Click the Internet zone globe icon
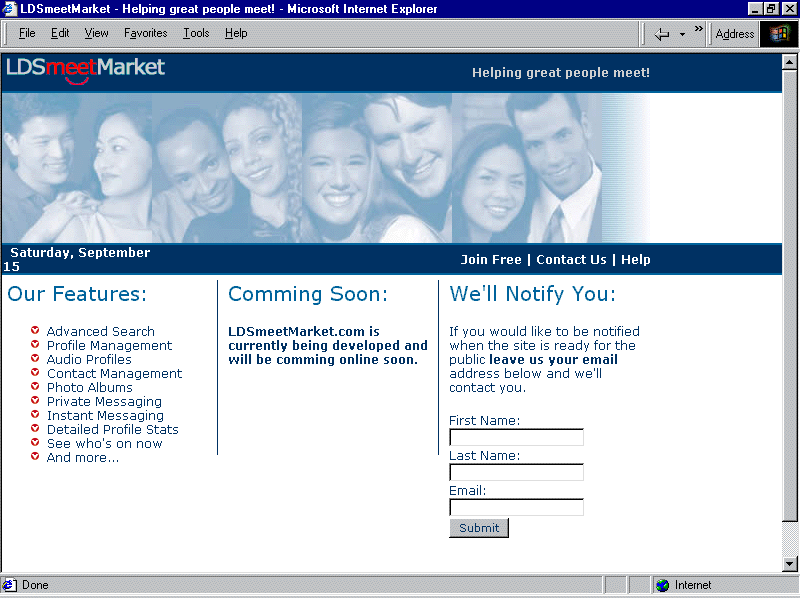This screenshot has height=598, width=800. pos(662,585)
